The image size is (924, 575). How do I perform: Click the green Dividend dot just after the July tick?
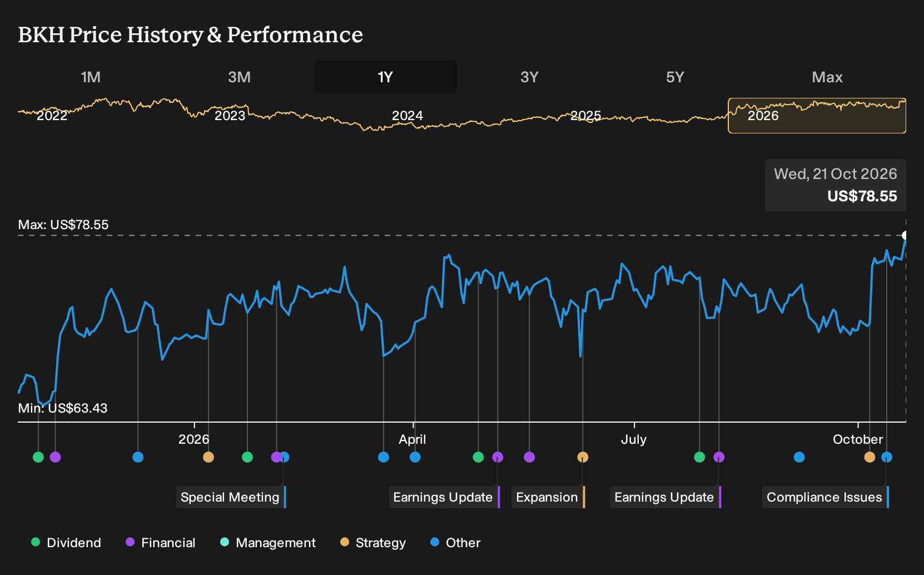tap(699, 457)
